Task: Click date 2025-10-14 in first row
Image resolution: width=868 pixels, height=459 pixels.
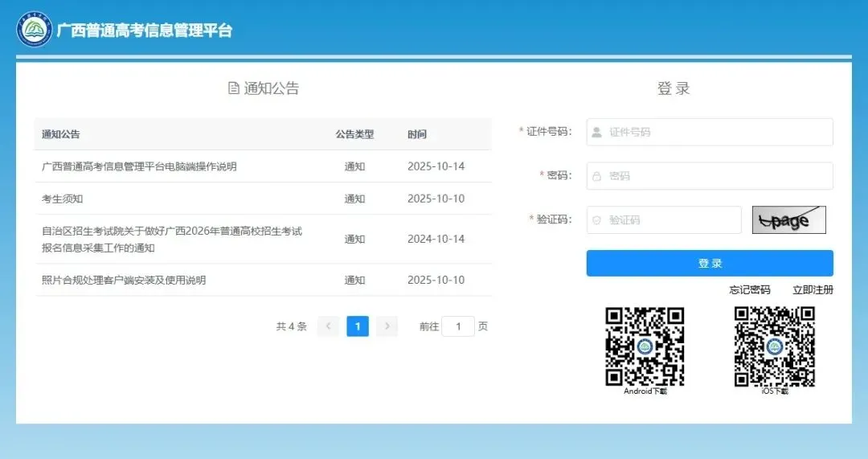Action: 436,166
